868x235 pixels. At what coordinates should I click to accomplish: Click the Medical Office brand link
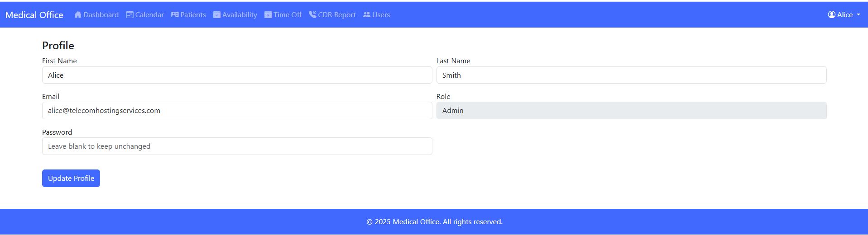34,15
